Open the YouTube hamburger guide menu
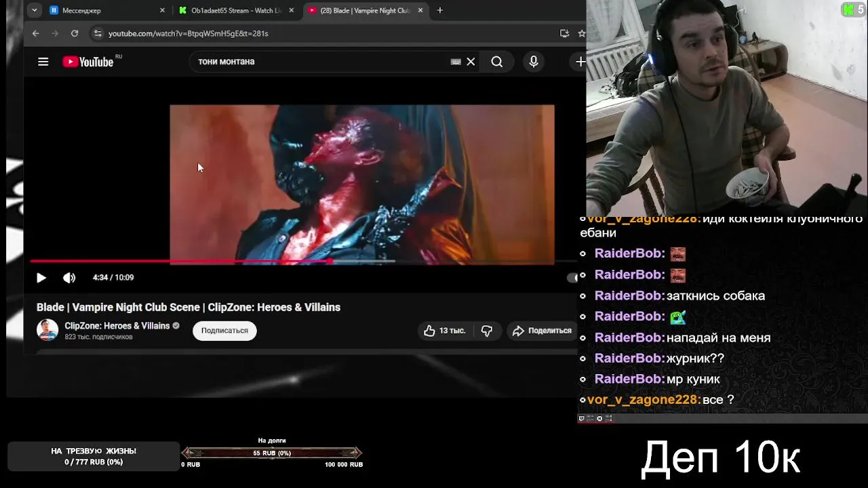This screenshot has height=488, width=868. click(x=43, y=62)
